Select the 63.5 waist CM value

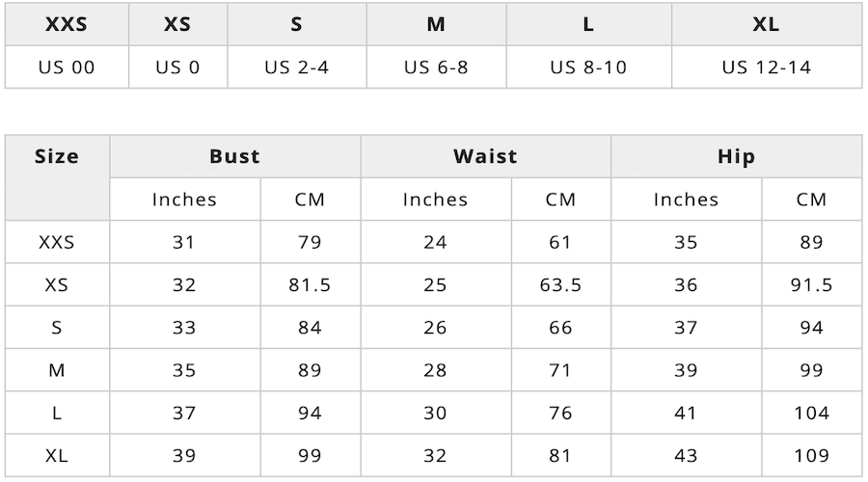click(x=560, y=285)
